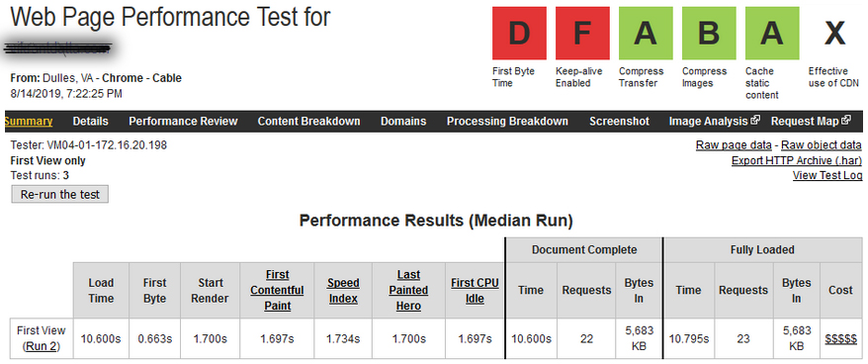
Task: Click Export HTTP Archive (.har) link
Action: pyautogui.click(x=797, y=160)
